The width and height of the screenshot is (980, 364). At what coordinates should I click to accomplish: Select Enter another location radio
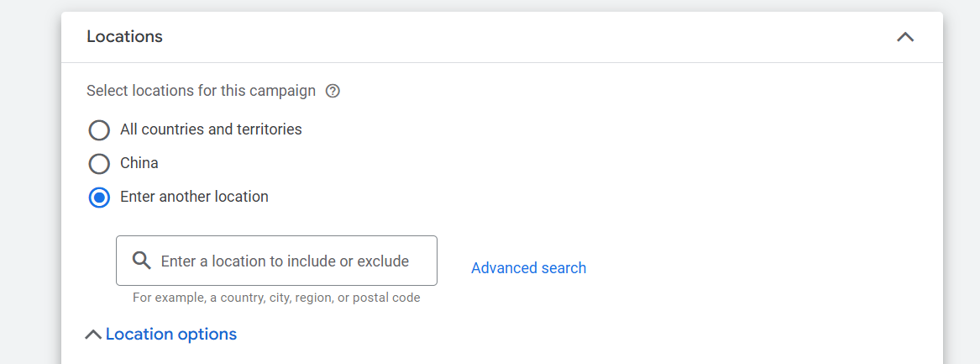99,198
